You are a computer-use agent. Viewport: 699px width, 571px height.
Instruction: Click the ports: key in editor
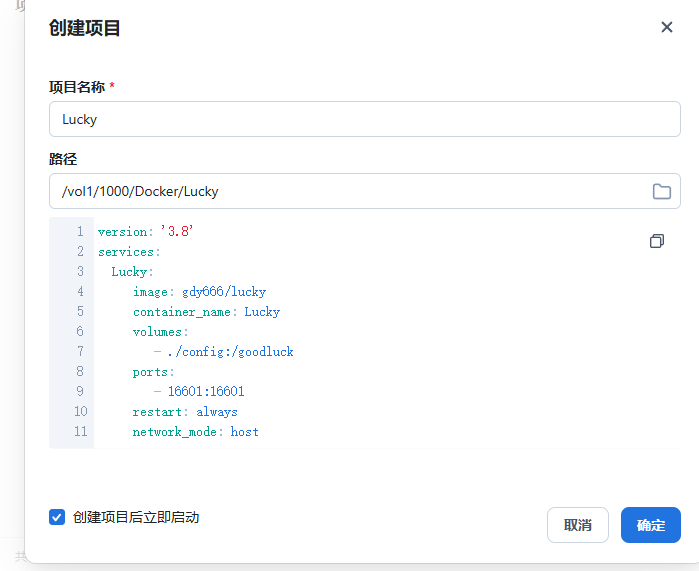pyautogui.click(x=153, y=372)
